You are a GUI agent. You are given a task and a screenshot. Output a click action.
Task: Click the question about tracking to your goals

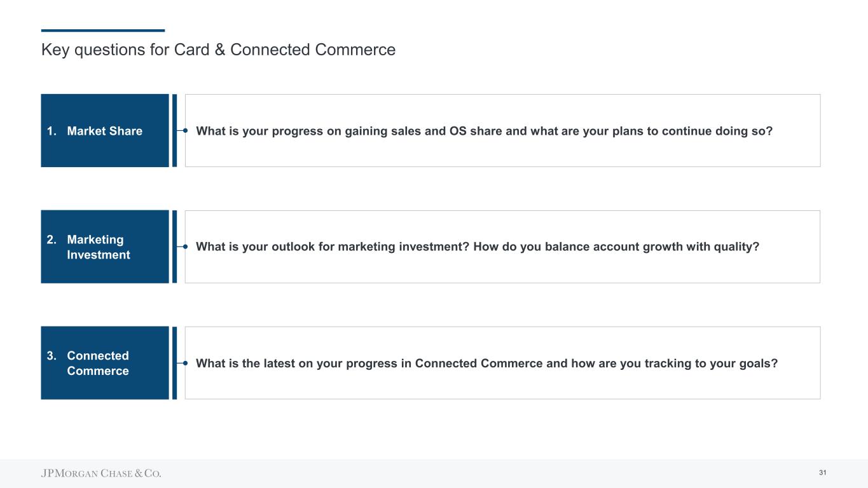487,363
